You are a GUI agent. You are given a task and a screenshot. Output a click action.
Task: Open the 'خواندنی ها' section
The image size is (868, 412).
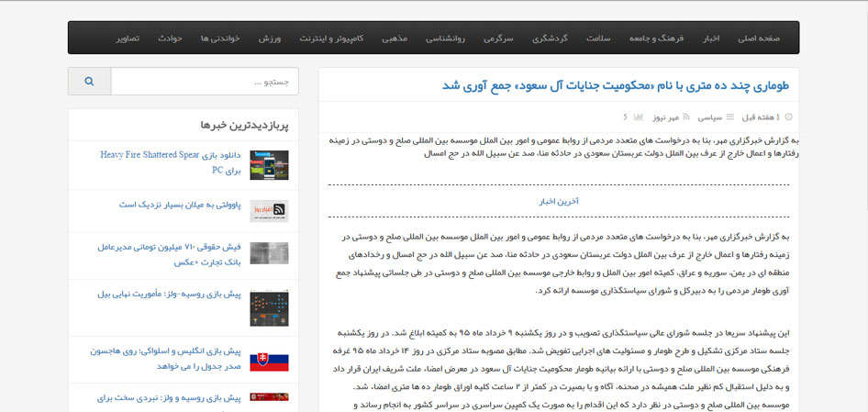[220, 39]
